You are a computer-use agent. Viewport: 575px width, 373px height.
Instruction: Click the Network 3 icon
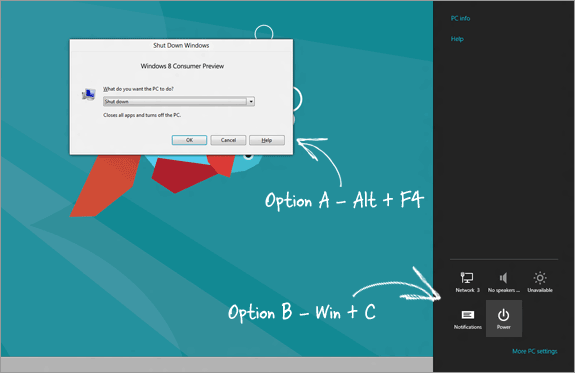point(467,282)
